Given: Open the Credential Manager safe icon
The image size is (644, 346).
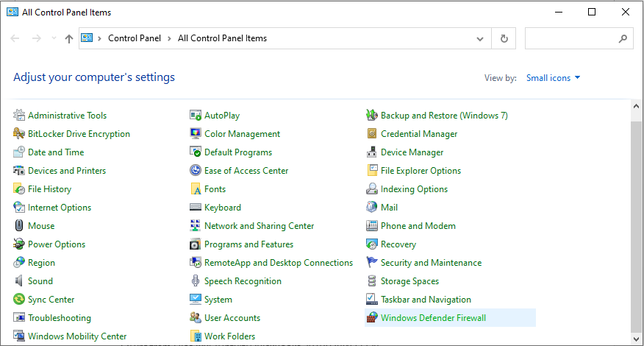Looking at the screenshot, I should (372, 134).
